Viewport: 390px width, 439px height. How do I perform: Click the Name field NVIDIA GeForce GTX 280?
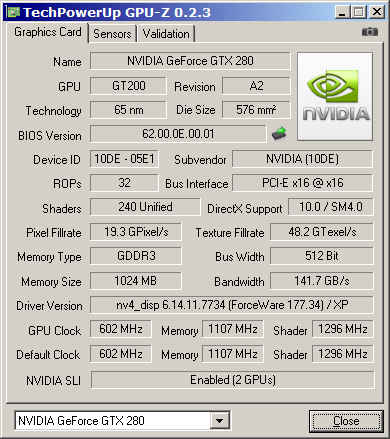[x=190, y=61]
